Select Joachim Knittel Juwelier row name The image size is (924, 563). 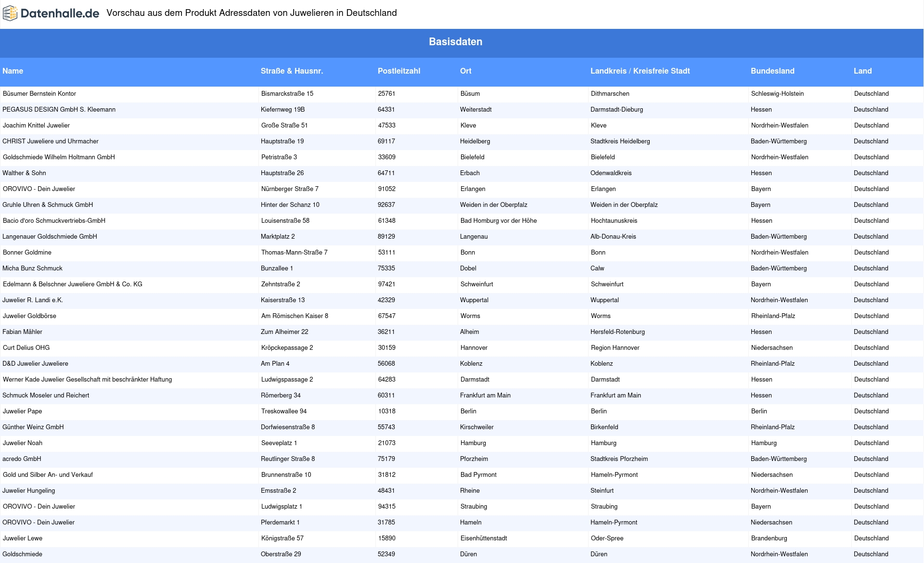coord(37,126)
